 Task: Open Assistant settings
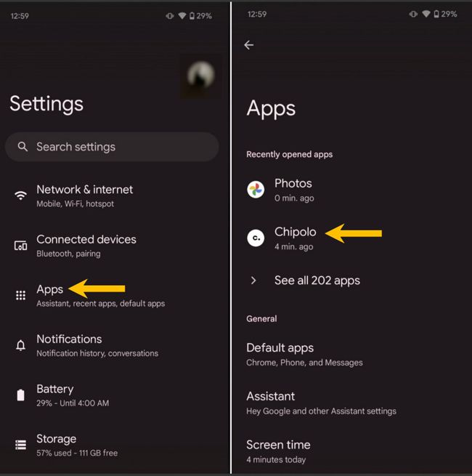click(x=351, y=403)
